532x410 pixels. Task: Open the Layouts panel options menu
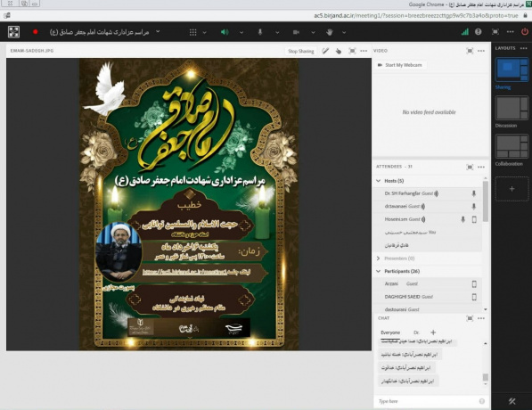click(523, 48)
